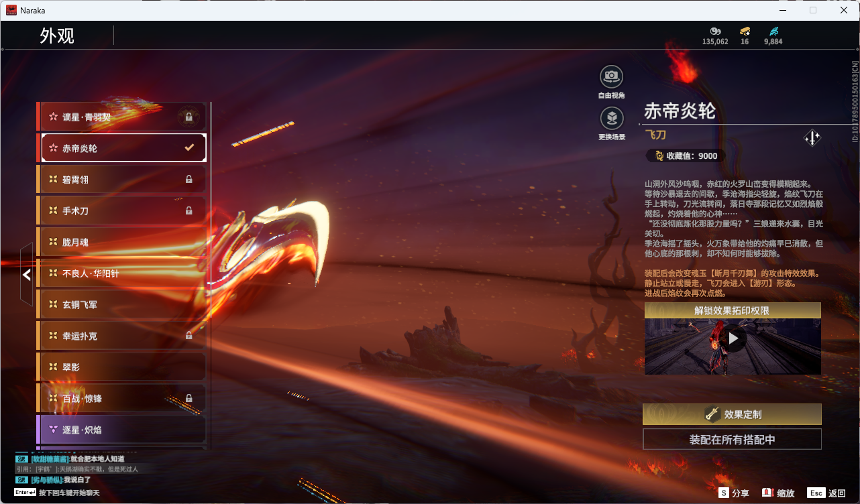Click 装配在所有搭配中 button
Image resolution: width=860 pixels, height=504 pixels.
coord(732,440)
